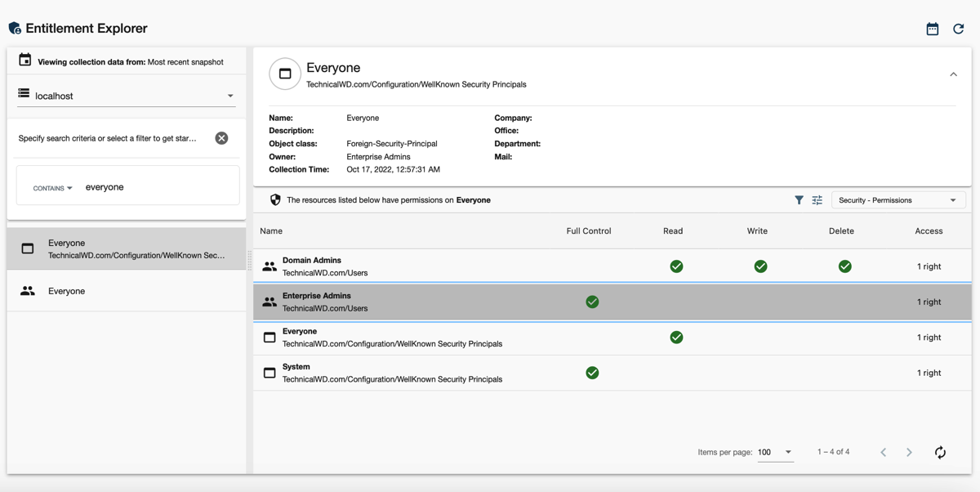Click the filter funnel icon

click(x=799, y=200)
